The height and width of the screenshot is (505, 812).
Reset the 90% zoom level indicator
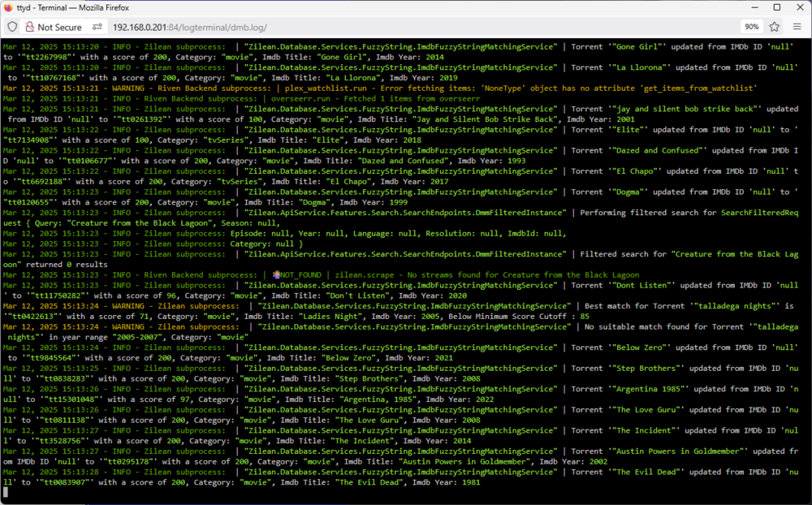pyautogui.click(x=751, y=27)
